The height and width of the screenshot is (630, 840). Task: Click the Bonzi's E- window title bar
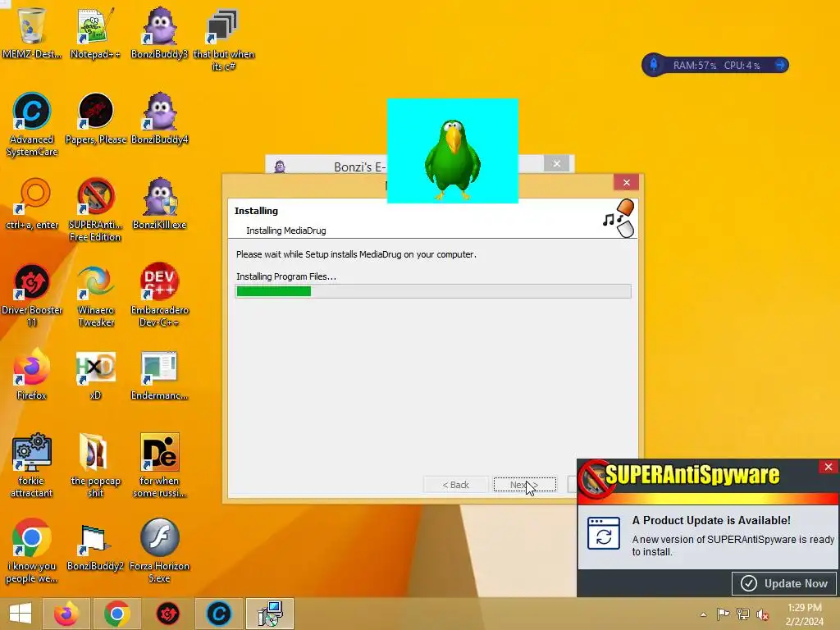coord(326,166)
